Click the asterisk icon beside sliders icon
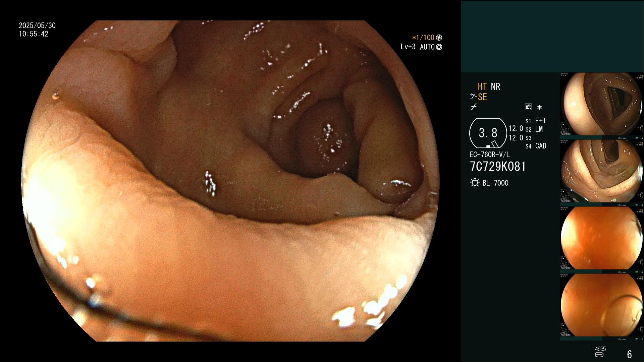 pos(539,108)
